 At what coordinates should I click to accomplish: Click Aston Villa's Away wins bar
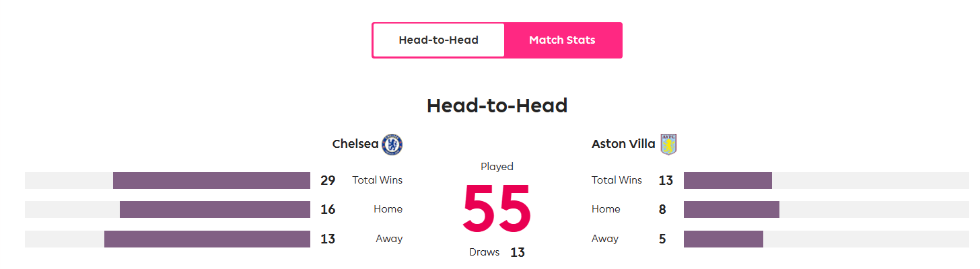coord(724,239)
